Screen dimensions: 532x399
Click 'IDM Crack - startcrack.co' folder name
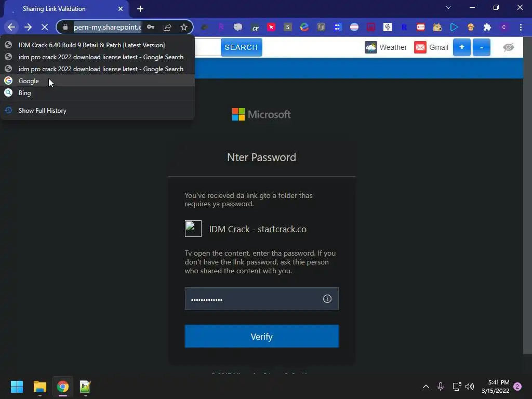[258, 229]
